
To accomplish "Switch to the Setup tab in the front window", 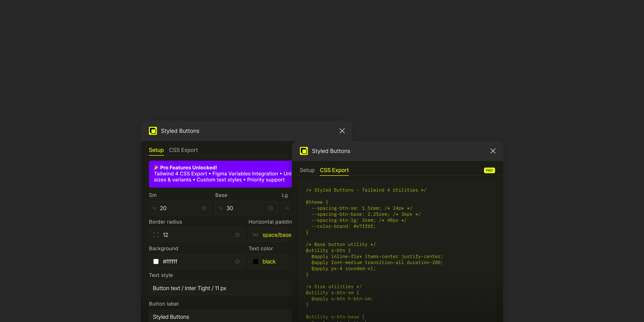I will [307, 170].
